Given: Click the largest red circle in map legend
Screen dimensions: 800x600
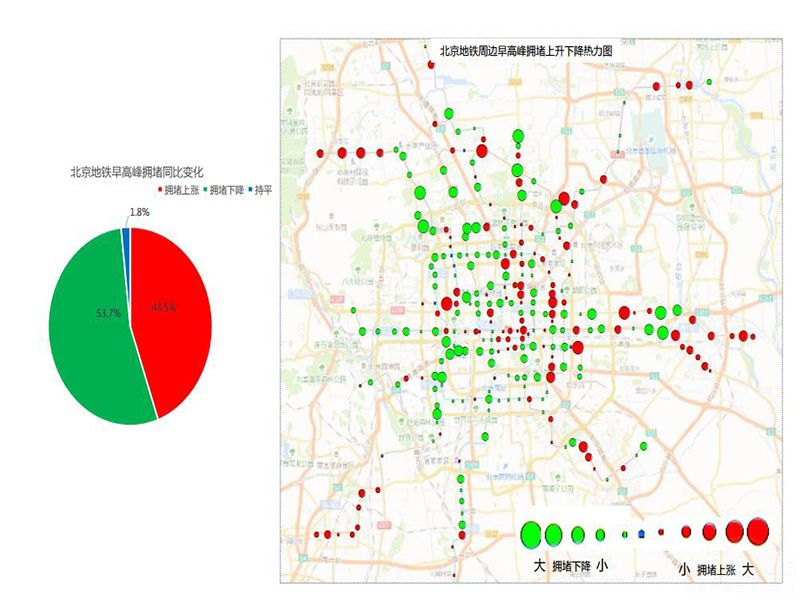Looking at the screenshot, I should (757, 530).
